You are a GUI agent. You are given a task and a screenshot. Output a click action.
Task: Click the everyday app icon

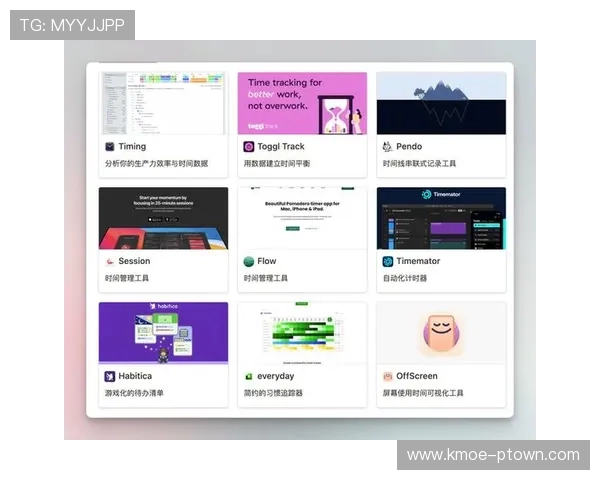pos(249,376)
